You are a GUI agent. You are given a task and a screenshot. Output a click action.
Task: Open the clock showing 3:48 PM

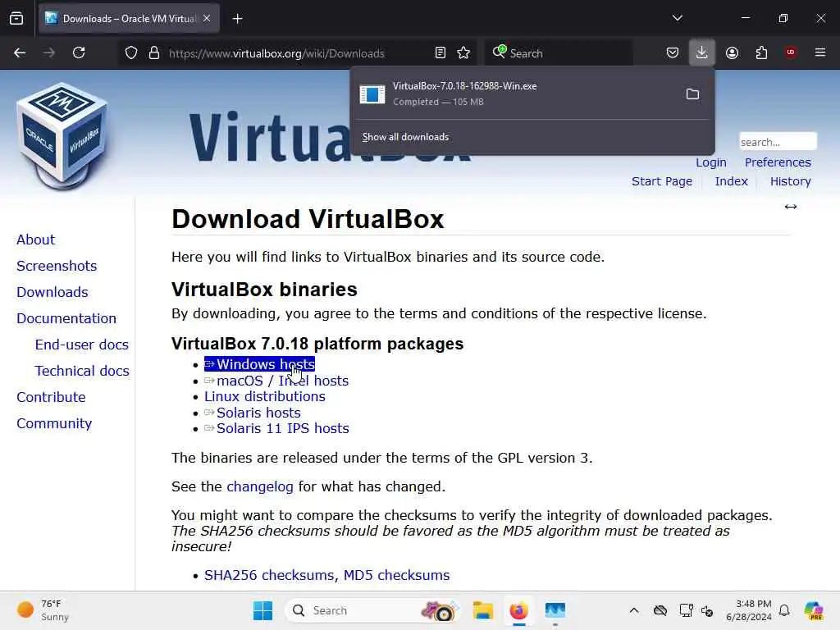(x=749, y=610)
